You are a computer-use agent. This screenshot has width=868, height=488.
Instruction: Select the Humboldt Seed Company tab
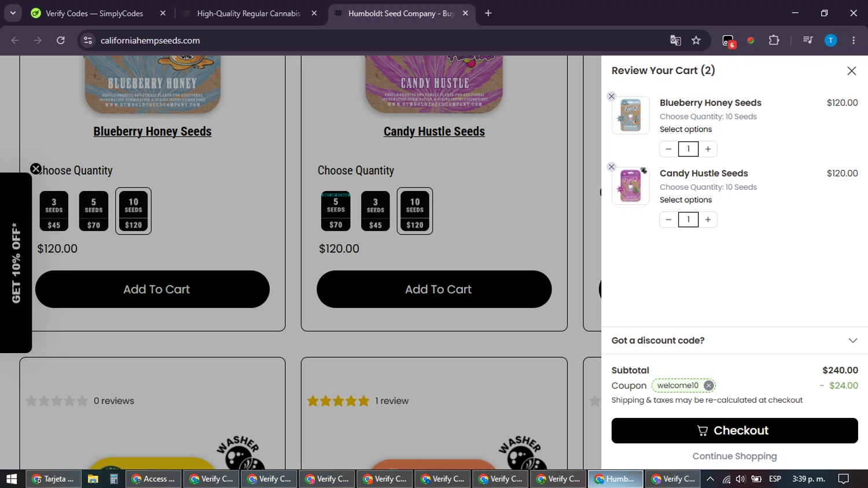click(401, 13)
